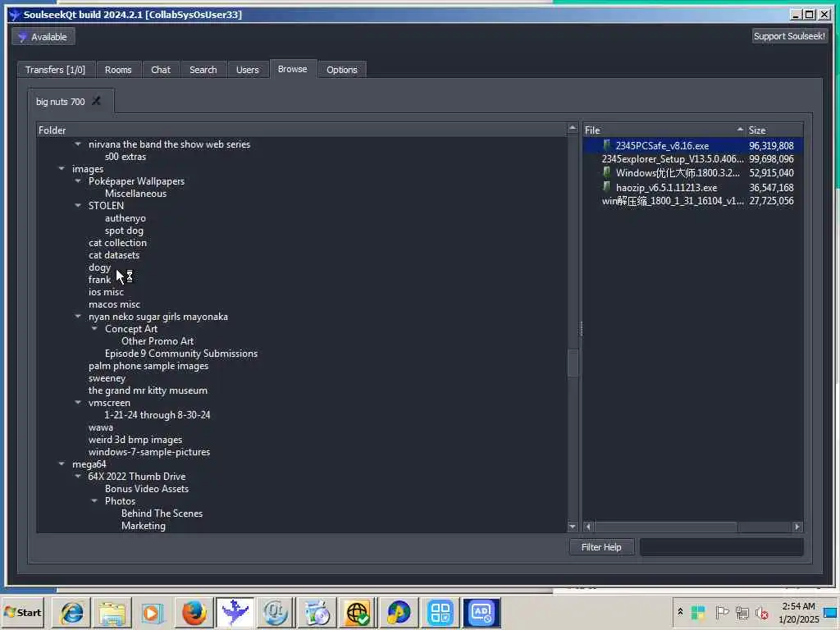Open the Windows Start menu
Screen dimensions: 840x630
point(23,612)
